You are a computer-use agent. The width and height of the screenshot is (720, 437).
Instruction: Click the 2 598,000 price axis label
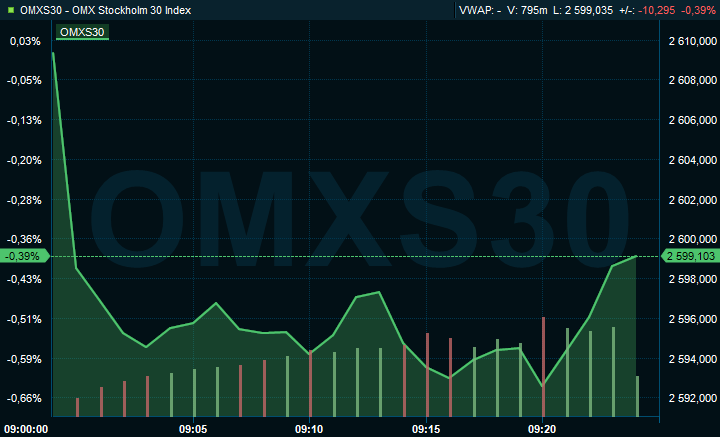[692, 279]
